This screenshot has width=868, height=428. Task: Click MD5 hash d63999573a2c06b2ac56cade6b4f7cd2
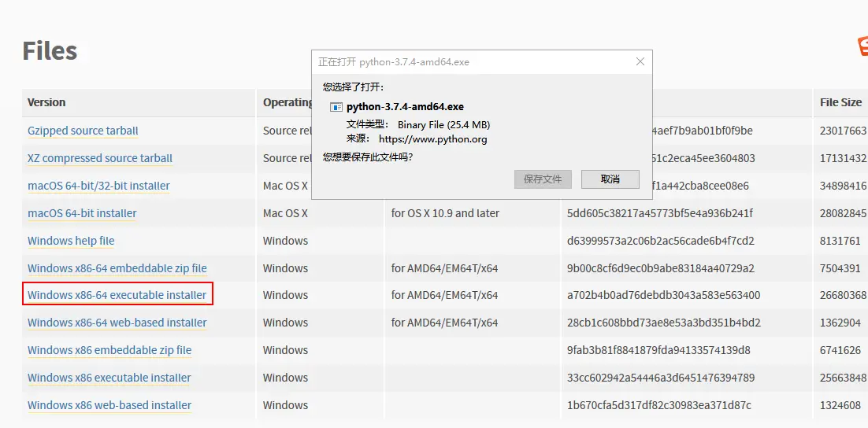[x=660, y=241]
